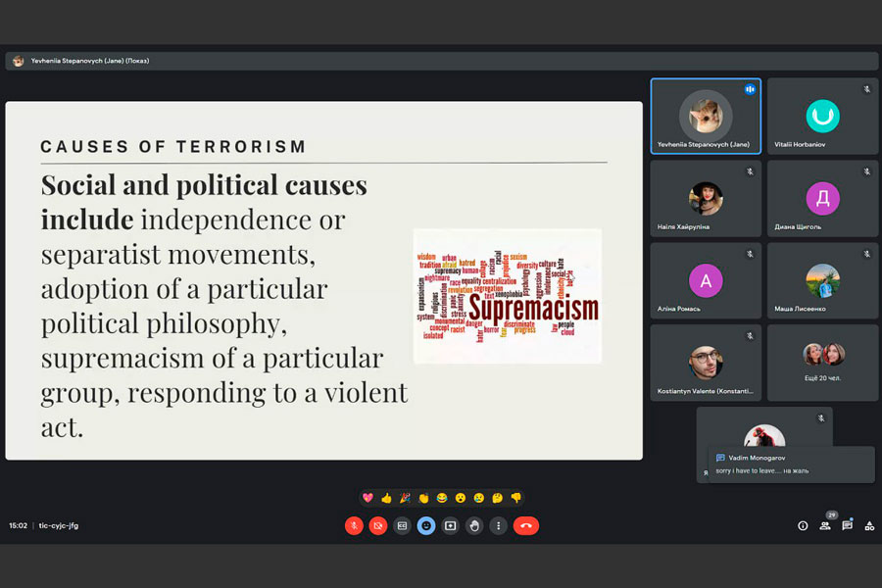Toggle closed captions button

coord(402,525)
